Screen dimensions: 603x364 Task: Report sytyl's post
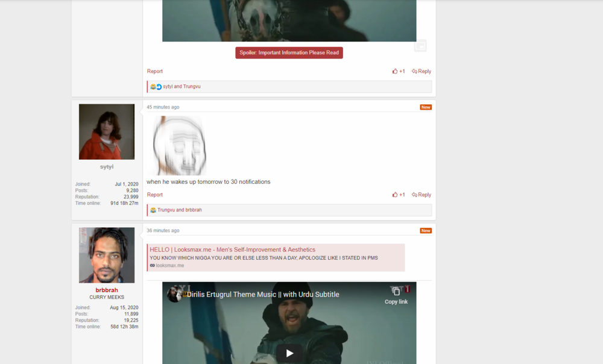(154, 195)
